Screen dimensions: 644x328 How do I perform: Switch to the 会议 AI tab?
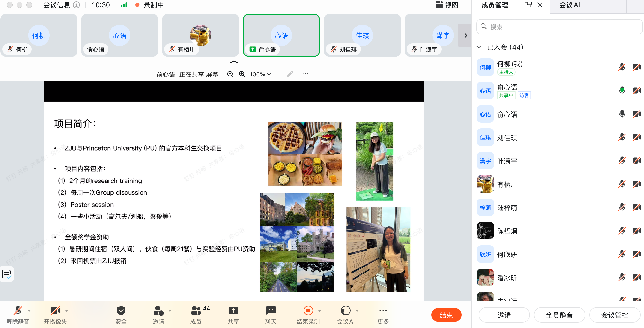tap(569, 5)
